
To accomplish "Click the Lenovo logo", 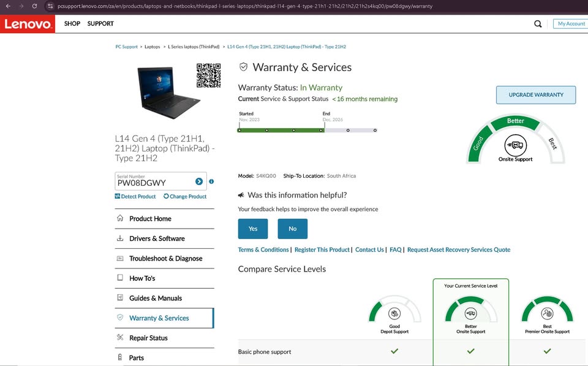I will pos(28,24).
